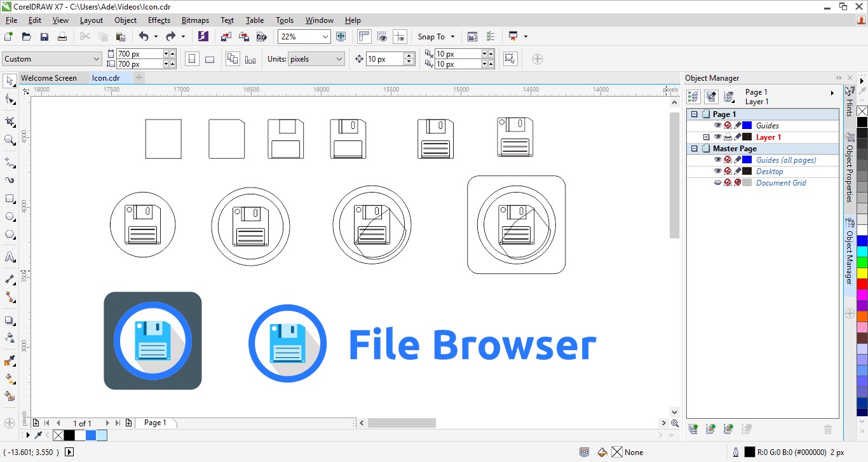Image resolution: width=868 pixels, height=462 pixels.
Task: Click the Undo arrow icon
Action: tap(144, 37)
